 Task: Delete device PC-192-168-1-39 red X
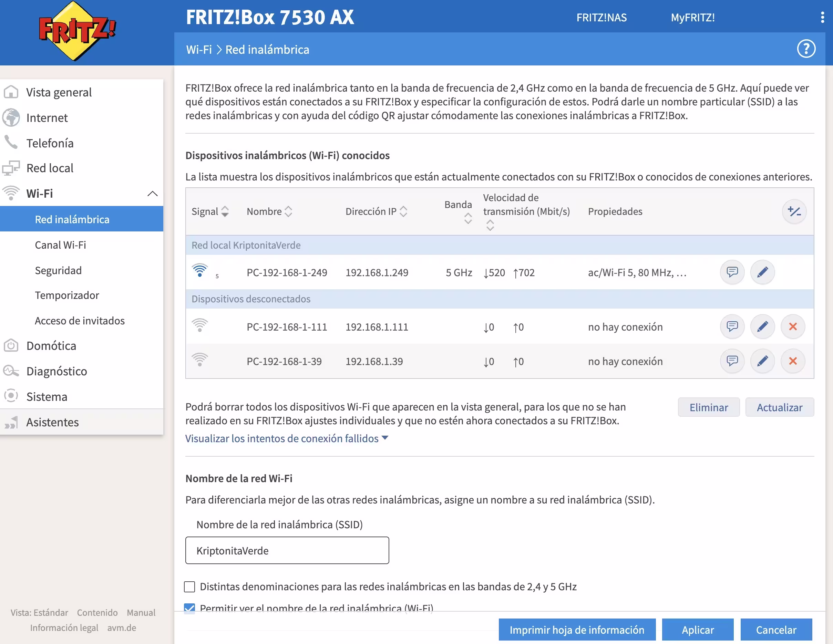click(x=793, y=361)
